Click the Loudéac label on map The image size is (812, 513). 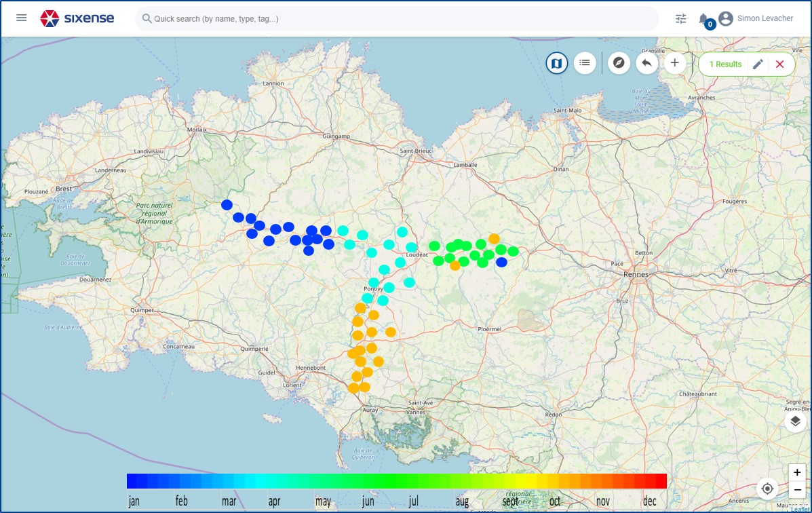(x=417, y=254)
